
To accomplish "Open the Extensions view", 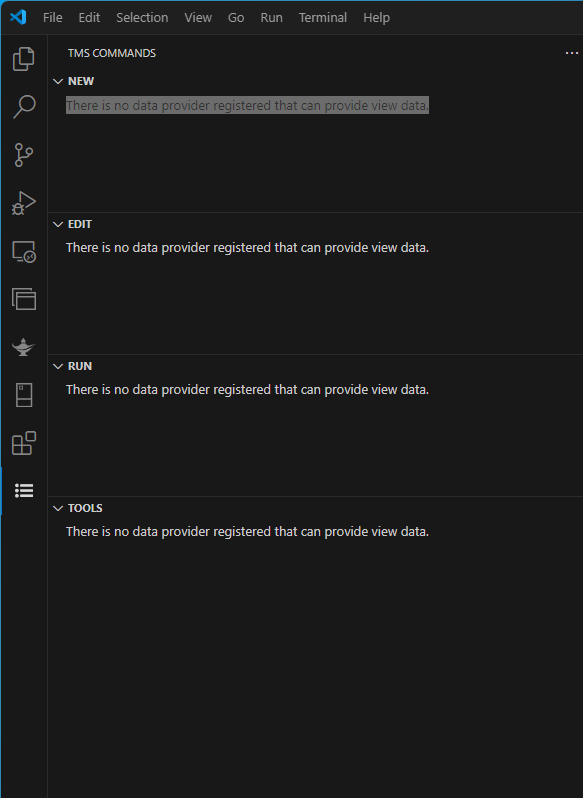I will pos(23,443).
